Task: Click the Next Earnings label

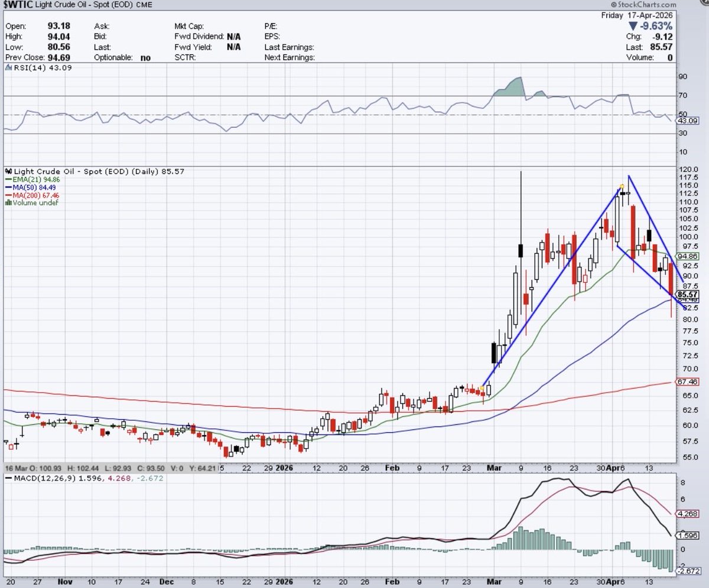Action: (290, 57)
